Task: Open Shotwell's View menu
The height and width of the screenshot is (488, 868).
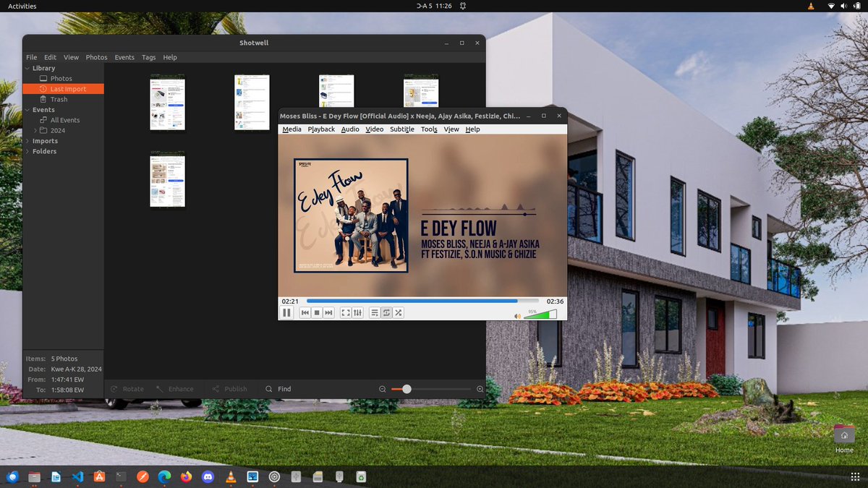Action: click(x=71, y=57)
